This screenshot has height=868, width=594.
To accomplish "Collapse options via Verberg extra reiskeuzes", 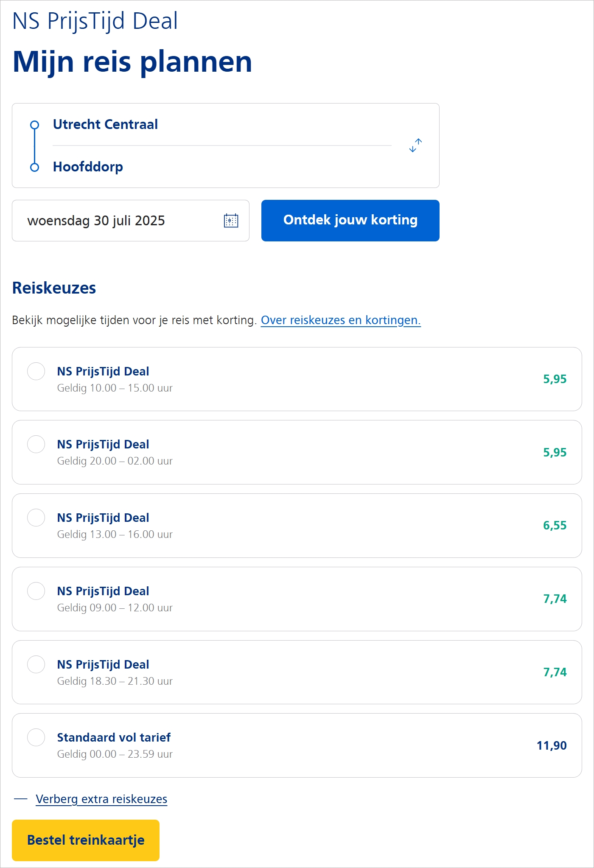I will point(101,799).
